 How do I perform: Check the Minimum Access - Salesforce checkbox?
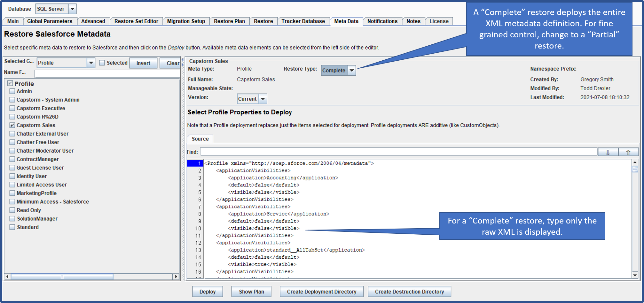12,201
